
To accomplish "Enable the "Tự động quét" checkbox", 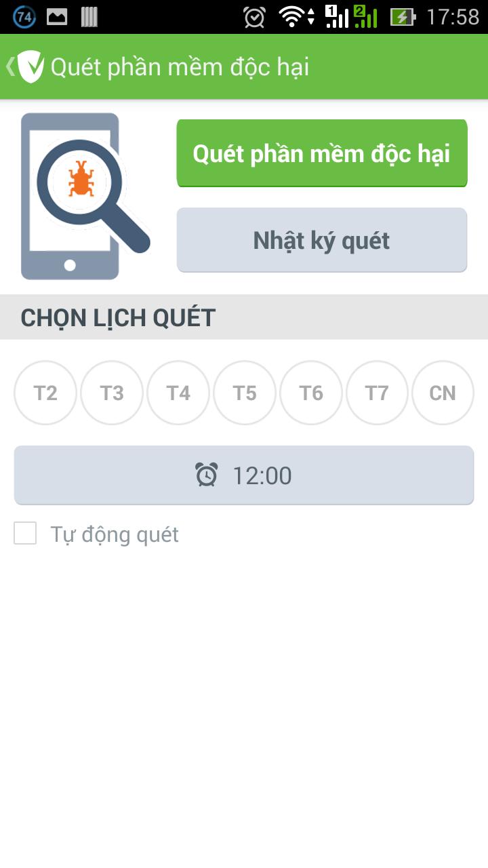I will pos(25,534).
